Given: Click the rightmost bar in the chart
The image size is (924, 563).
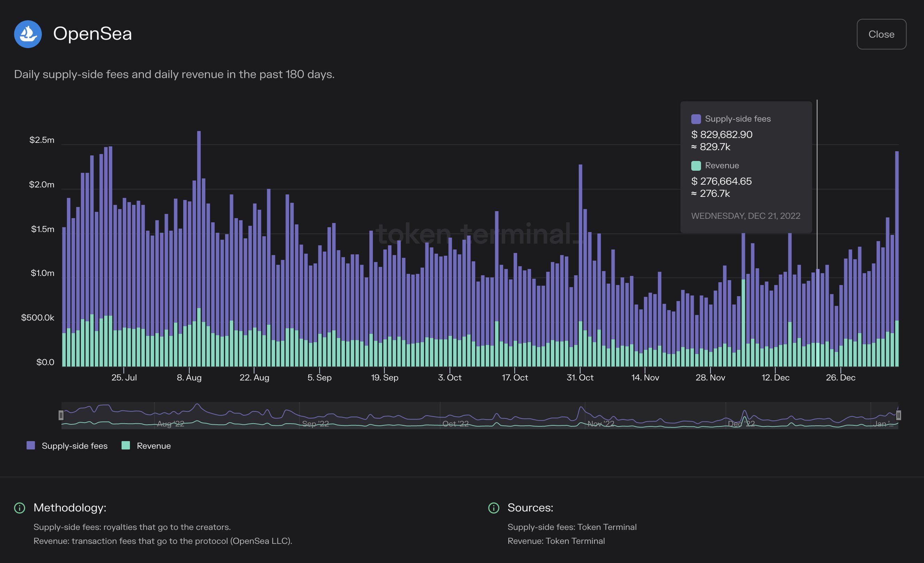Looking at the screenshot, I should click(896, 244).
